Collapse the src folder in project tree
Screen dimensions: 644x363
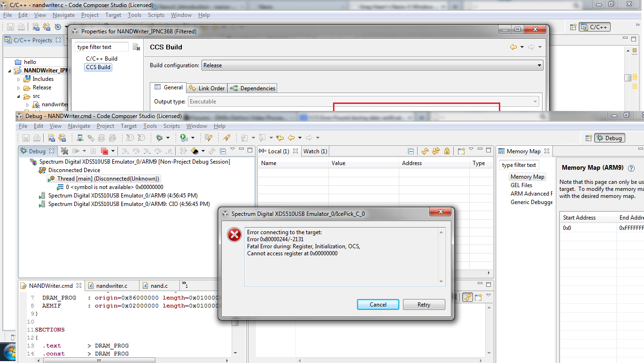pyautogui.click(x=19, y=96)
